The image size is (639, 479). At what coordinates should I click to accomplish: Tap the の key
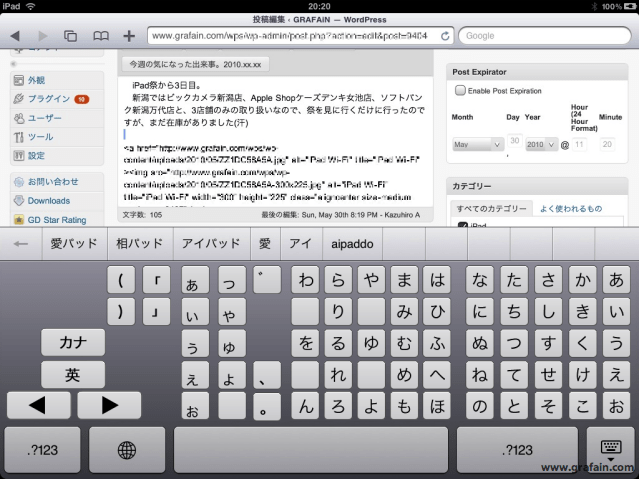pos(480,406)
